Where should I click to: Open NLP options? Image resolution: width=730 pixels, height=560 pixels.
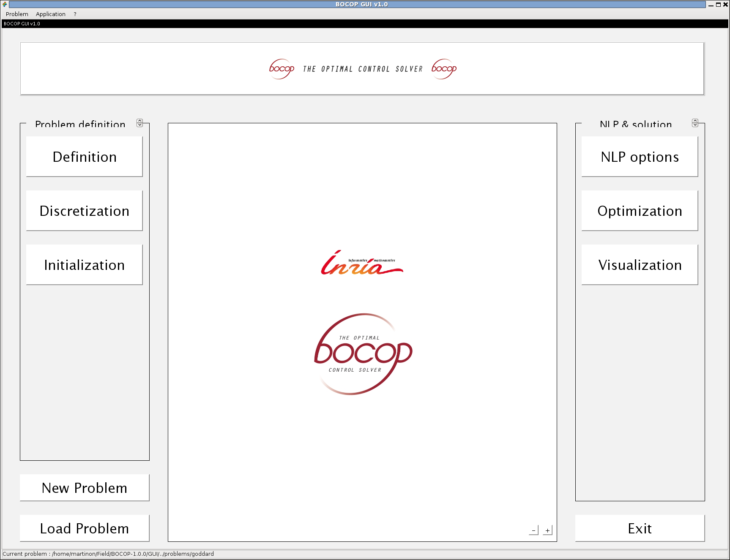tap(640, 157)
